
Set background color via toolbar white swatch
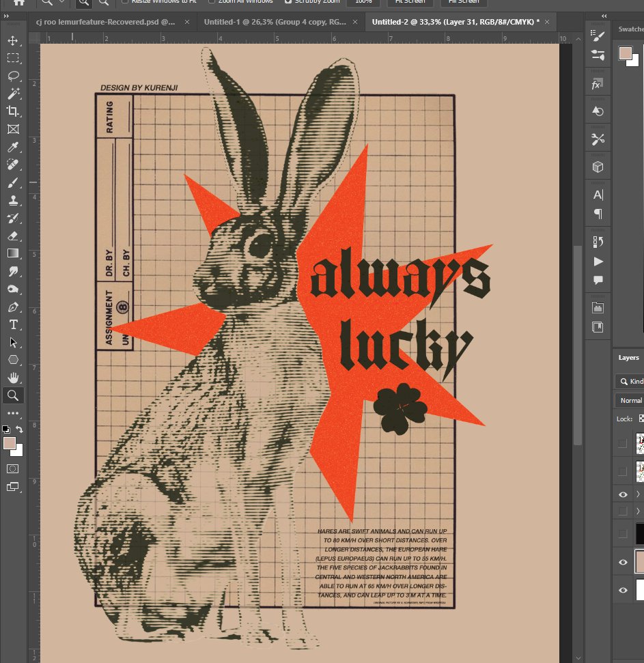19,453
